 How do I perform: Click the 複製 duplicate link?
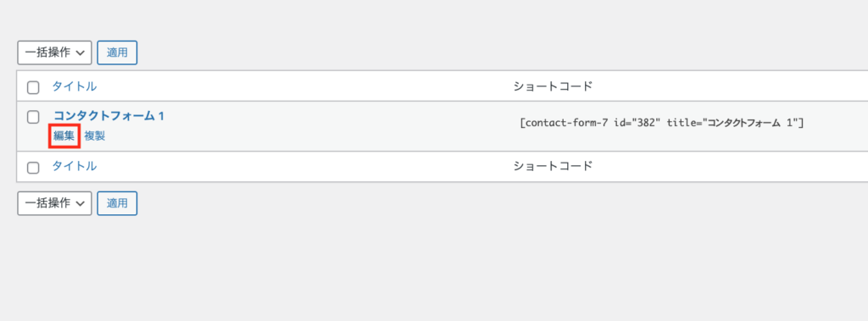95,136
